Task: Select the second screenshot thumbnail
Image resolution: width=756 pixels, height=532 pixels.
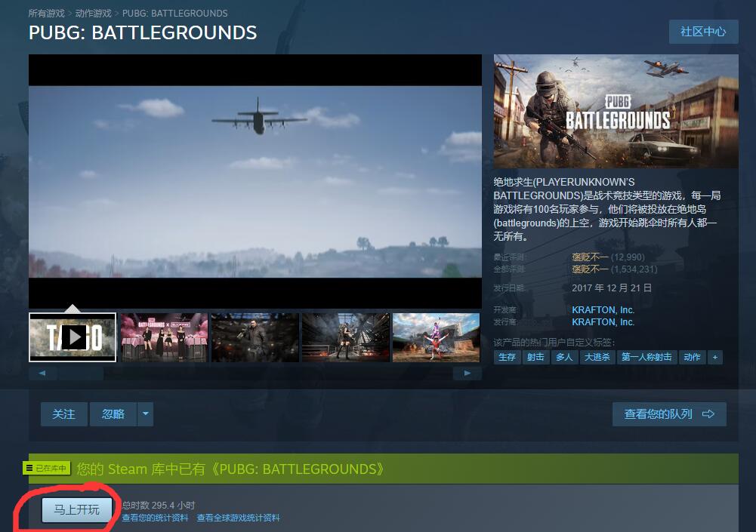Action: tap(163, 337)
